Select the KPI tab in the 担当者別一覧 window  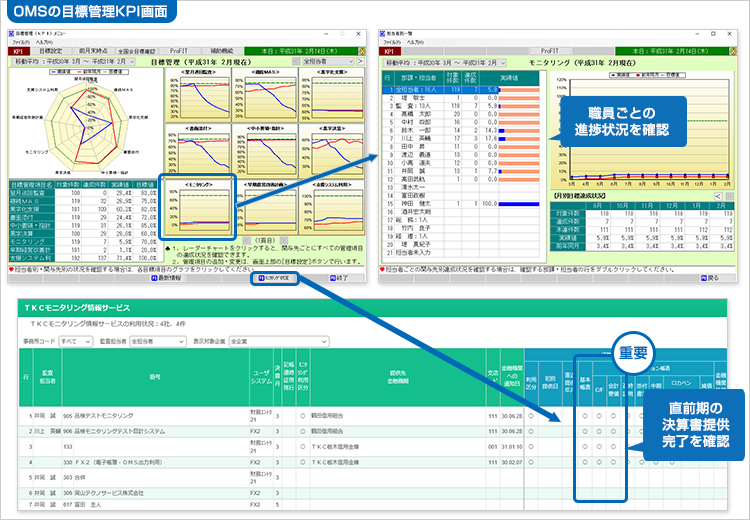pos(389,51)
